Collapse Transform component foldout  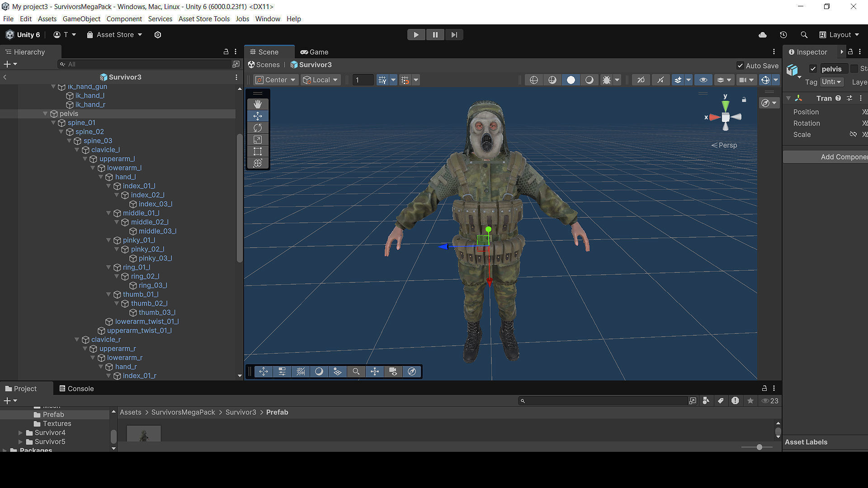point(788,98)
